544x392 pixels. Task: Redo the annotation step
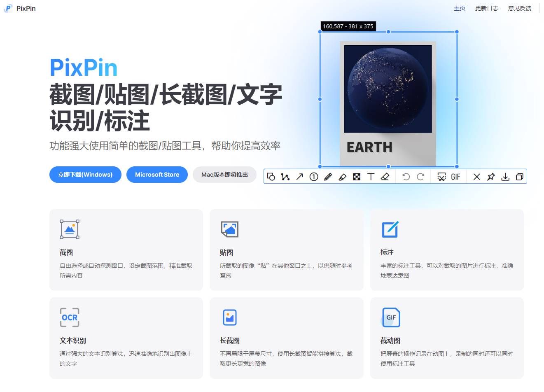click(x=421, y=176)
